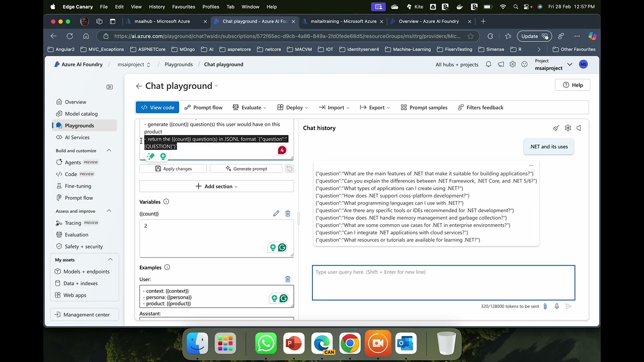Click Apply changes button

[x=173, y=169]
